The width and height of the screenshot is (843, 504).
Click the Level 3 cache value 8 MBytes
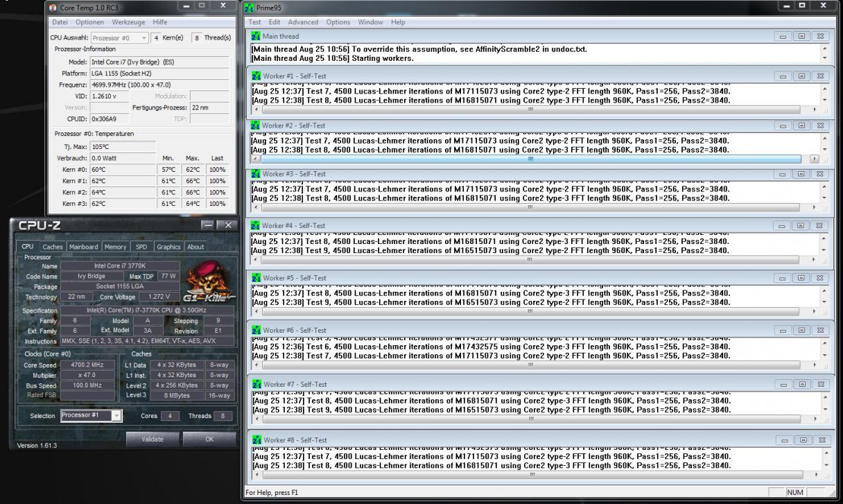177,395
